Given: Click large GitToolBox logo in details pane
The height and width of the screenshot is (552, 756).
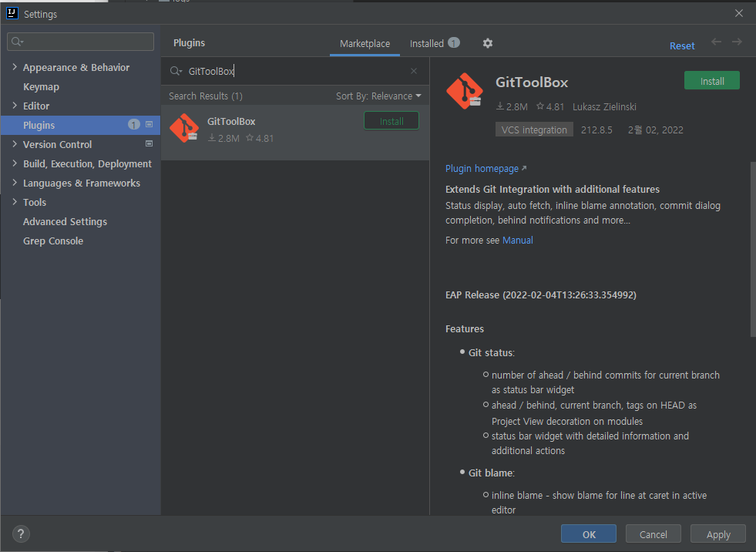Looking at the screenshot, I should (464, 91).
